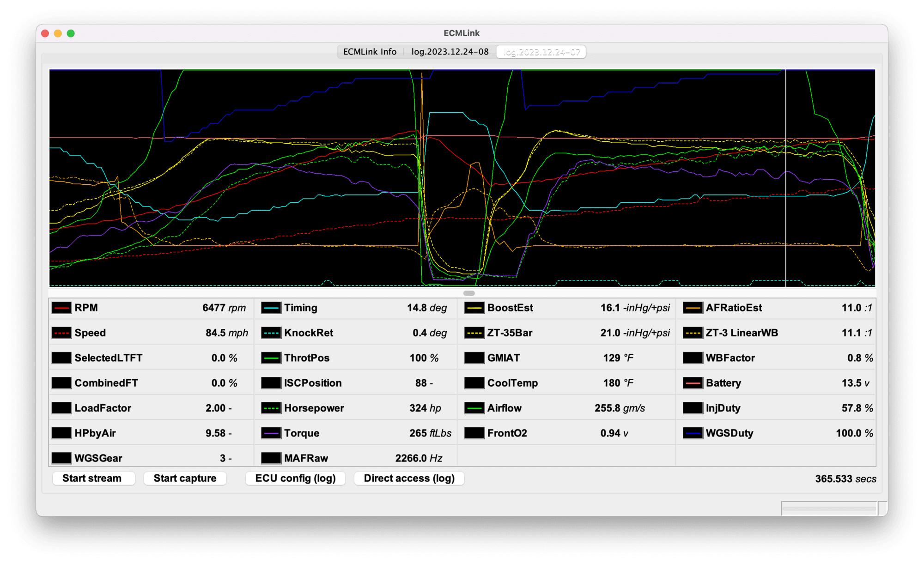This screenshot has height=564, width=924.
Task: Click the ZT-35Bar dashed yellow swatch
Action: [474, 333]
